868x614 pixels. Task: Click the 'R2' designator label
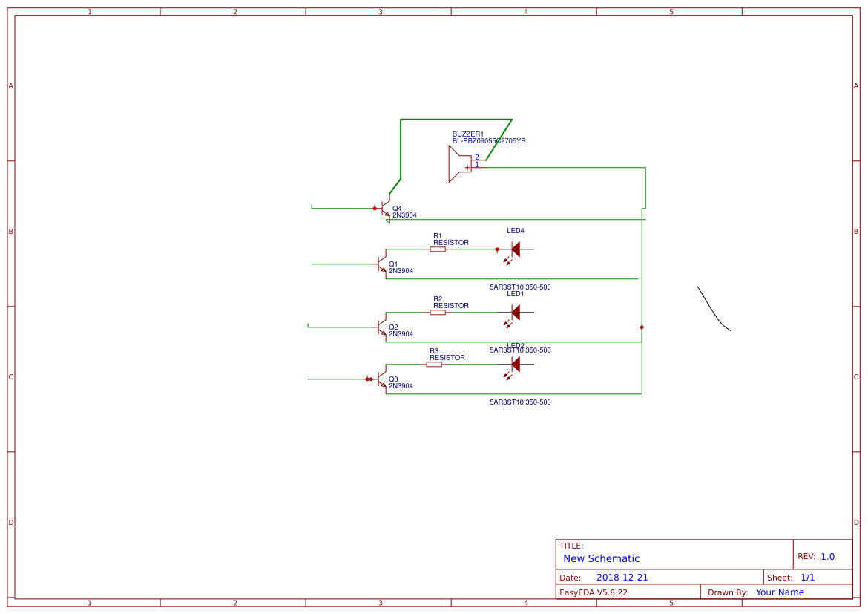pos(438,299)
